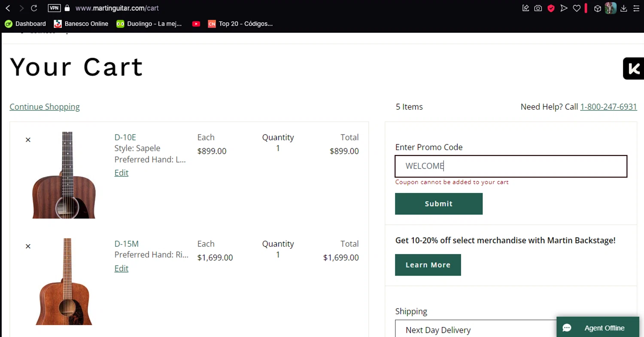The image size is (644, 337).
Task: Open the Duolingo bookmark
Action: pos(149,24)
